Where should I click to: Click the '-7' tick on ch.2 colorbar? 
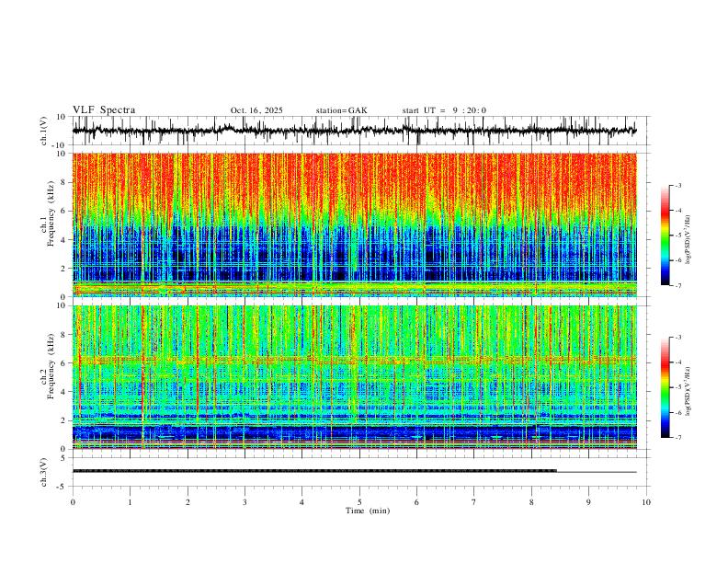pos(677,437)
